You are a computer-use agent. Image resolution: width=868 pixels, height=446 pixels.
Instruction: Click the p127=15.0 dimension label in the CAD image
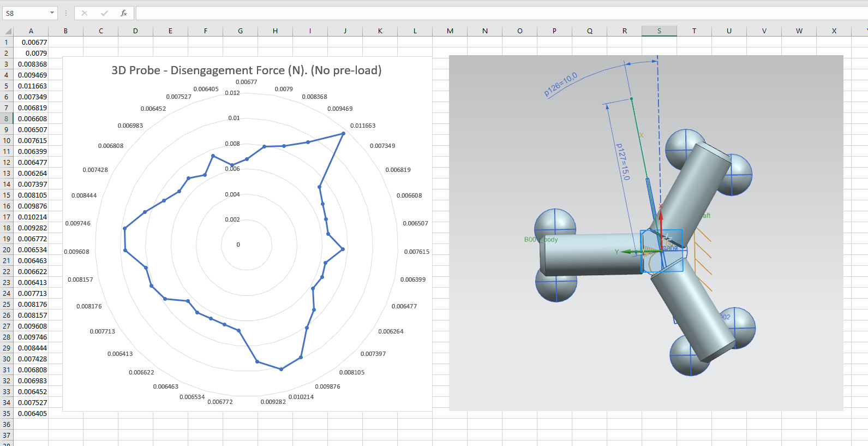click(622, 162)
